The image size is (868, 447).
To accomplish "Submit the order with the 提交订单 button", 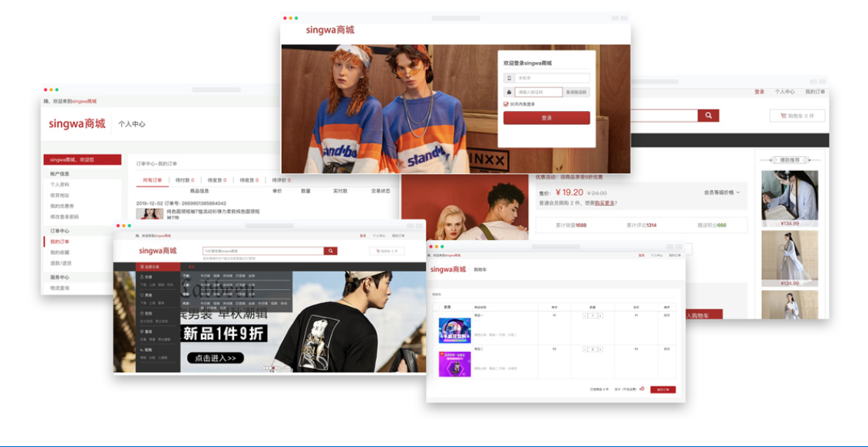I will click(x=664, y=389).
